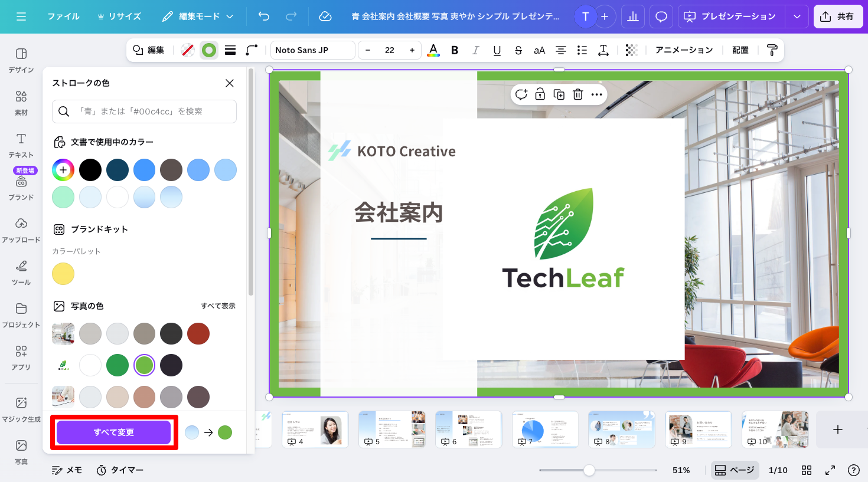
Task: Click the stroke style lines icon
Action: point(230,50)
